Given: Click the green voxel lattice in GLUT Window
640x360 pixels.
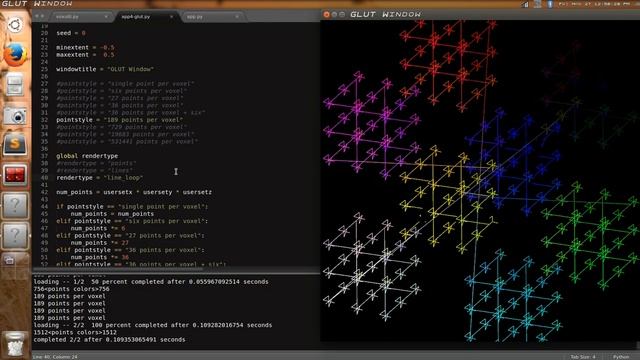Looking at the screenshot, I should [x=591, y=236].
